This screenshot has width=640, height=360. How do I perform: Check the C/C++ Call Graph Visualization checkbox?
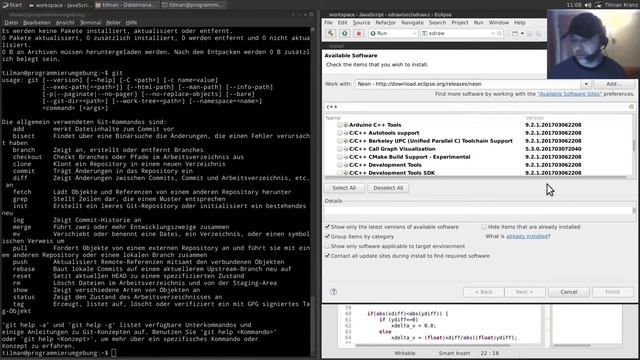(x=339, y=149)
